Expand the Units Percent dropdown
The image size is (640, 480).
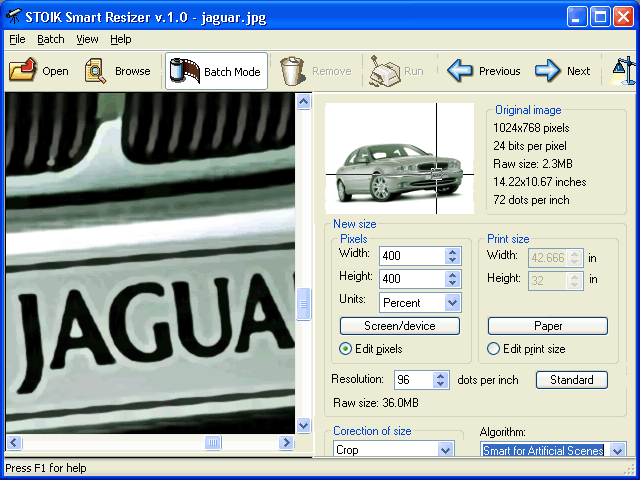tap(452, 302)
